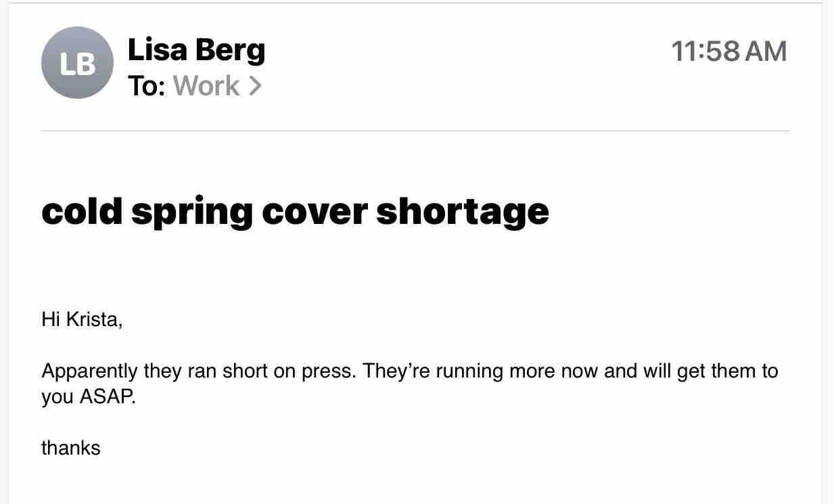This screenshot has height=504, width=834.
Task: Click the sender's first name Lisa
Action: pos(156,50)
